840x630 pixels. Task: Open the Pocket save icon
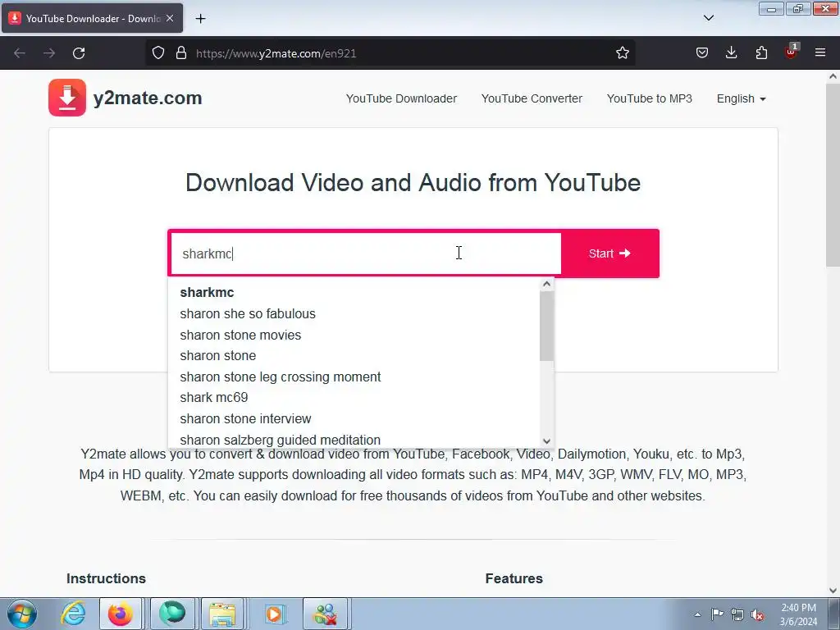[702, 53]
